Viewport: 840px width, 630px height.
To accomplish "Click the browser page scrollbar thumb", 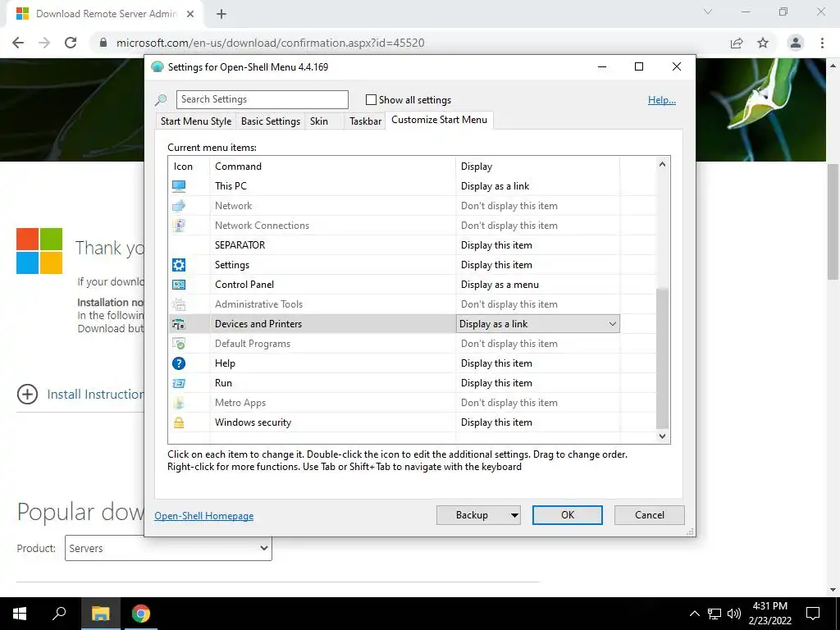I will pos(833,221).
